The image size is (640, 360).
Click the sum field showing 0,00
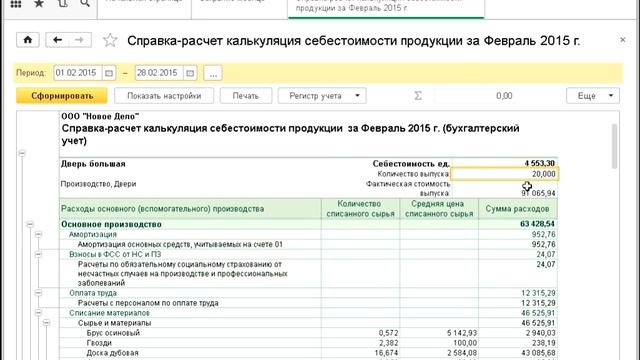tap(495, 96)
